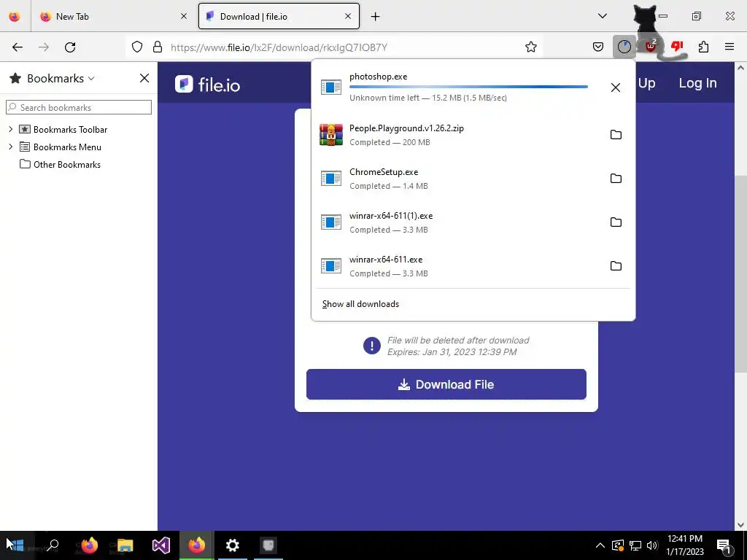Click the red thumbs-down extension icon
The width and height of the screenshot is (747, 560).
pyautogui.click(x=676, y=47)
